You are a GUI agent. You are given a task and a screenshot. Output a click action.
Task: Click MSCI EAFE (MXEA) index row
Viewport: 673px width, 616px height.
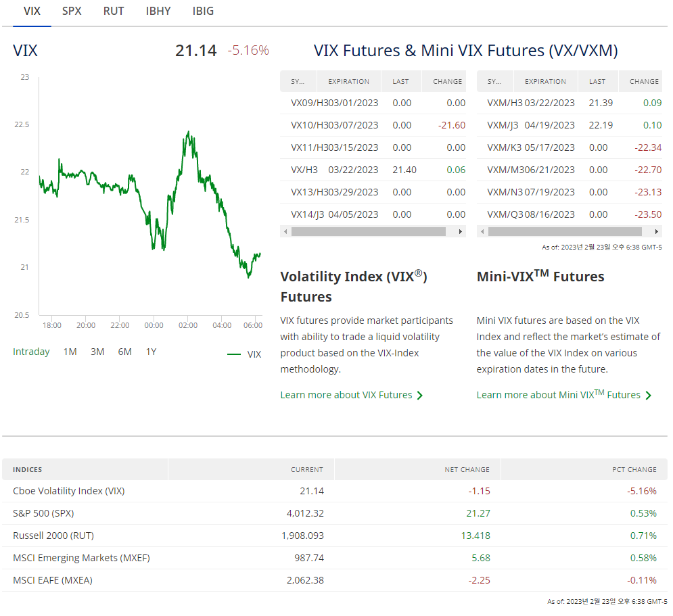pos(335,580)
